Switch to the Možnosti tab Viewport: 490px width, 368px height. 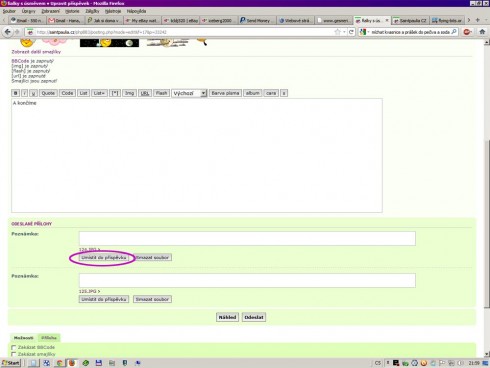24,338
